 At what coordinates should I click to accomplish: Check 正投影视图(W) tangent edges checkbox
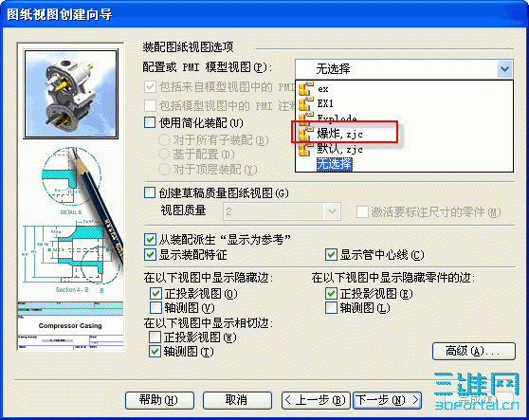coord(155,337)
